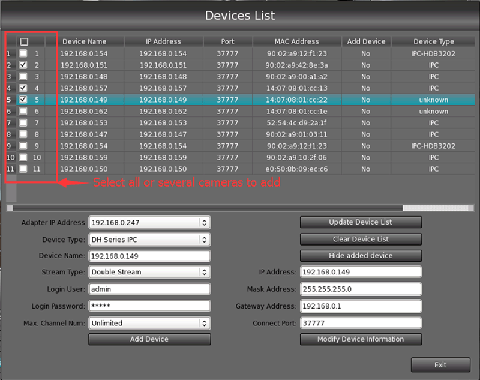Uncheck the box for highlighted device 192.168.0.149
The width and height of the screenshot is (480, 380).
click(x=23, y=99)
